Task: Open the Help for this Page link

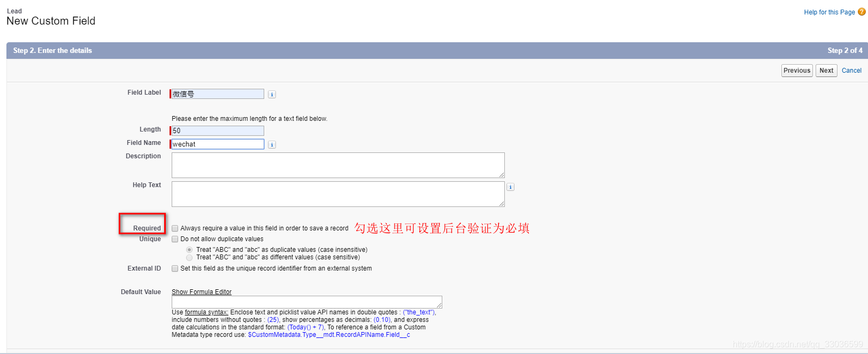Action: (829, 12)
